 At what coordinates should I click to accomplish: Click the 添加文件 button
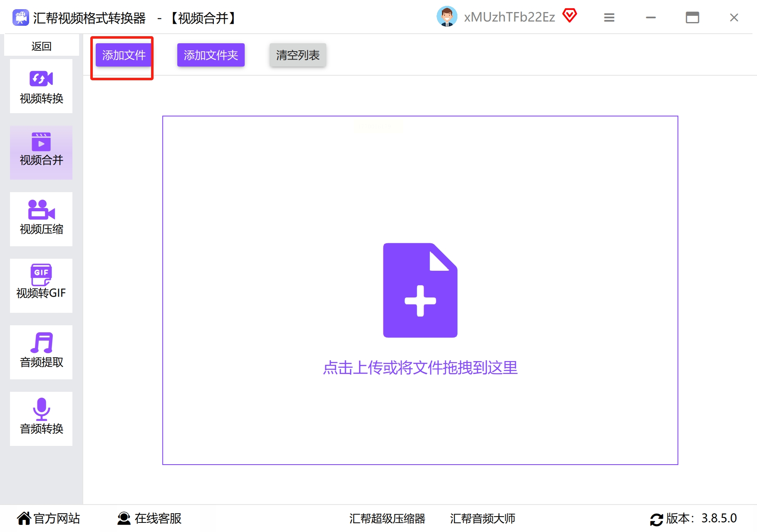tap(124, 55)
